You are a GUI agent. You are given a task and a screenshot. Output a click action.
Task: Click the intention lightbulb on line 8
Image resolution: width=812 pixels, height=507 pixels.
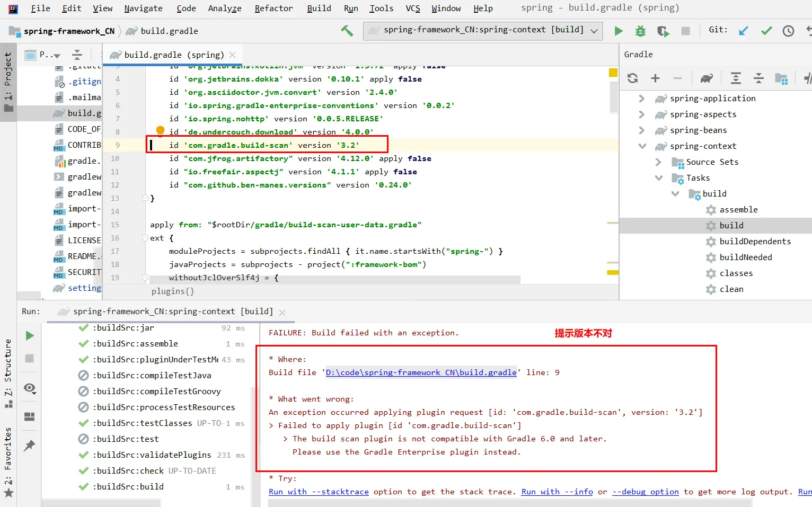[x=160, y=130]
